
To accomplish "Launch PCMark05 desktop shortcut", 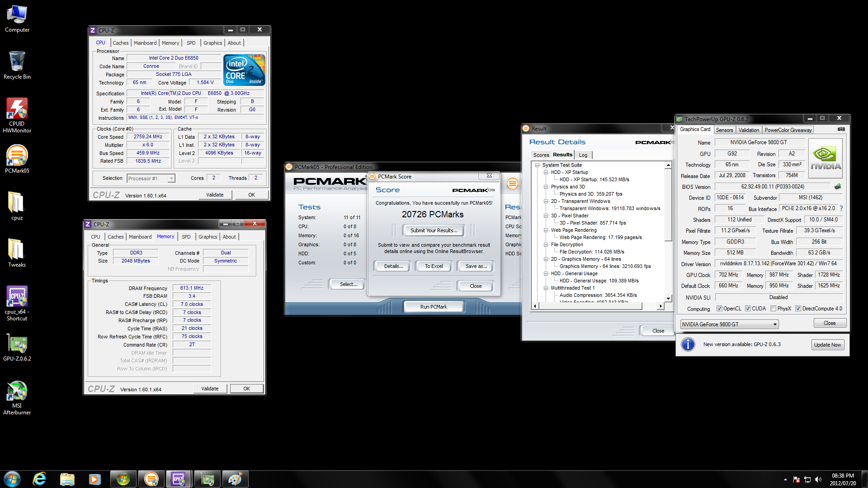I will pos(17,159).
